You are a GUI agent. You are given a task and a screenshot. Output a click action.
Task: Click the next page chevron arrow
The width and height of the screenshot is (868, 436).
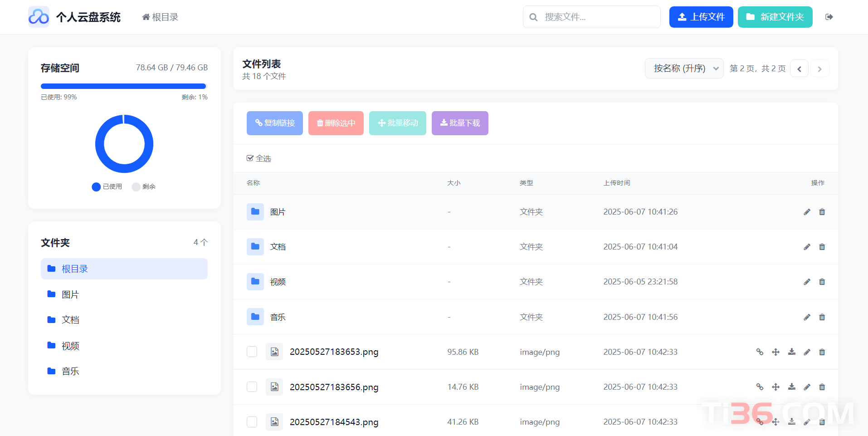pos(819,69)
